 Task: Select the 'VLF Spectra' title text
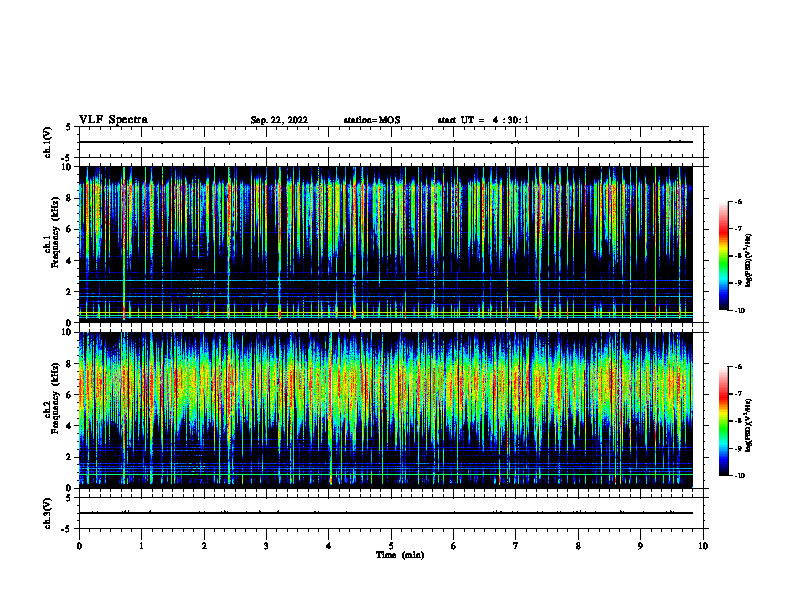[x=113, y=120]
